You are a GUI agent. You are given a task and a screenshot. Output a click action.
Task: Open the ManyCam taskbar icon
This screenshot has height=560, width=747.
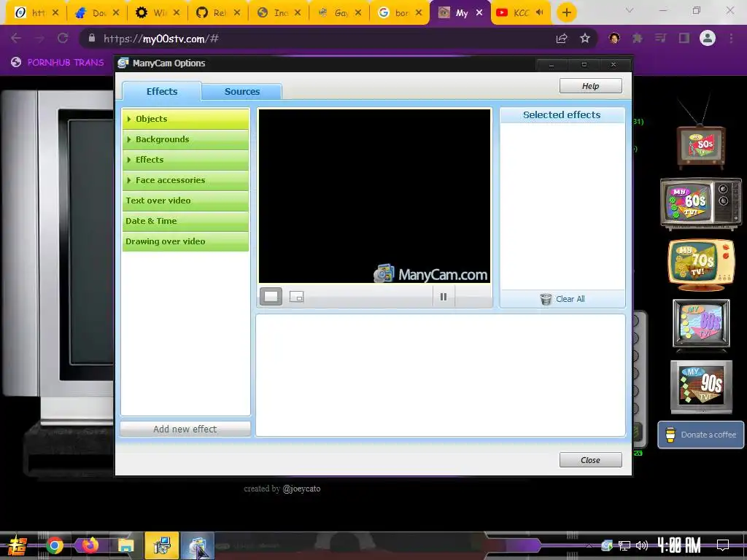tap(197, 546)
